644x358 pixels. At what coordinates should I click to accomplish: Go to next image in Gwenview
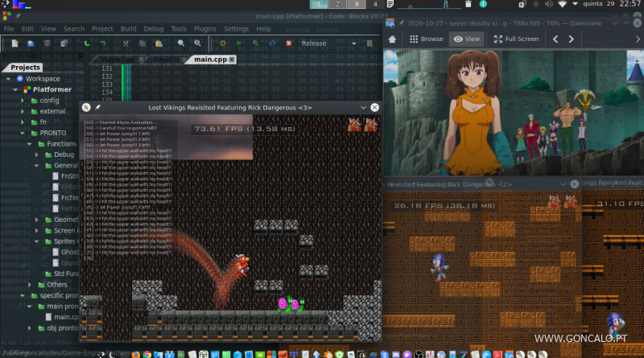(572, 39)
